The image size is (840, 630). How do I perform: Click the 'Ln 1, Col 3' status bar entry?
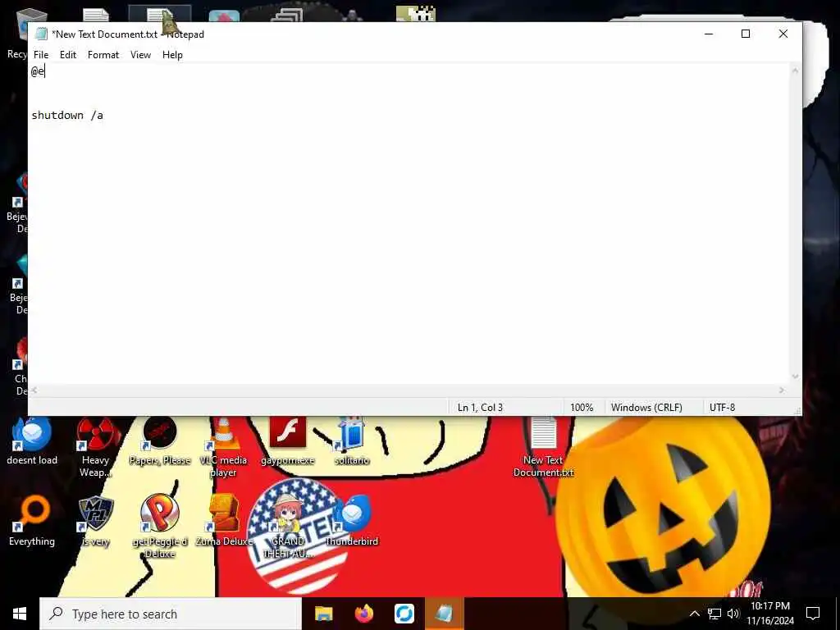point(480,408)
